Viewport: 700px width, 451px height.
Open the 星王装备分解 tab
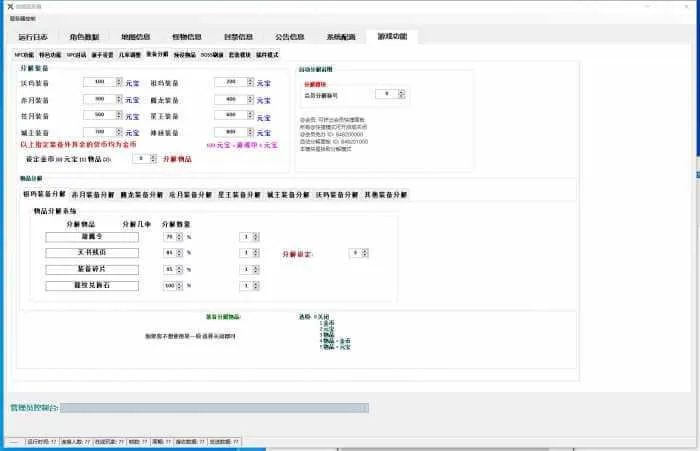click(239, 195)
